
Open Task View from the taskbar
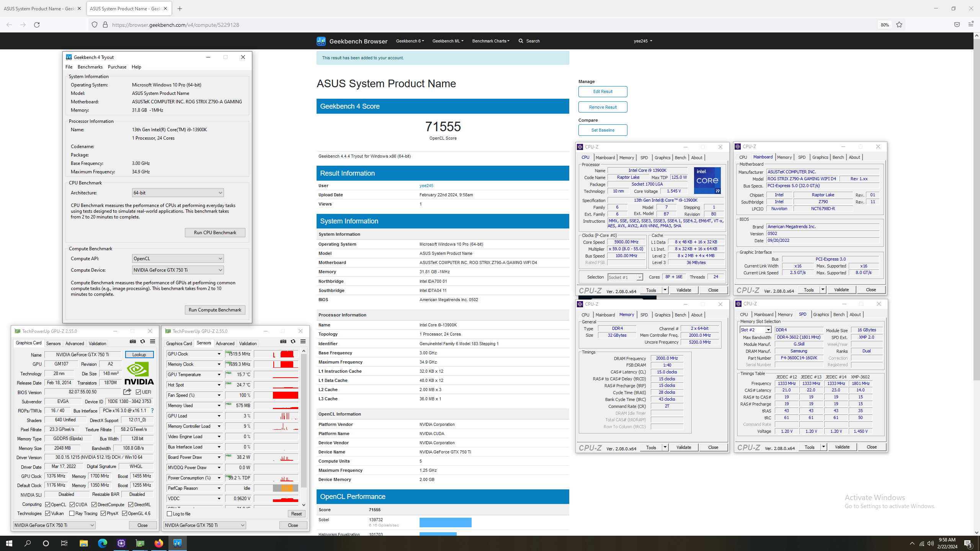pos(64,543)
